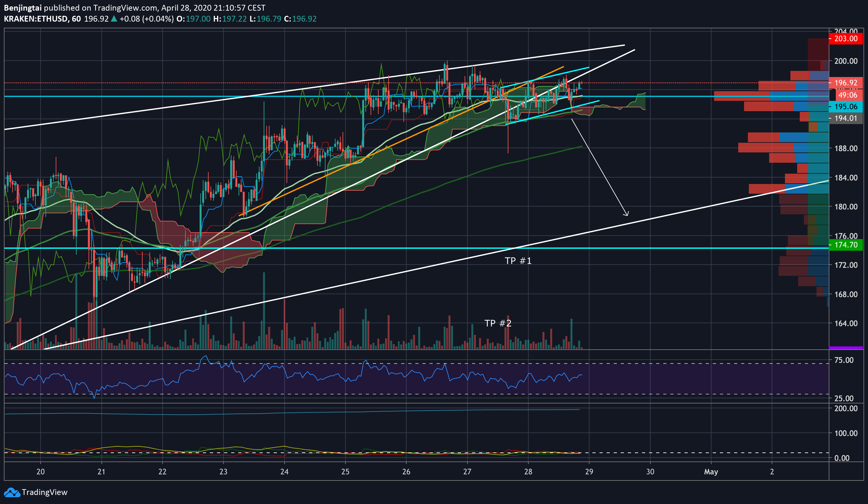Click the close value C:196.92
Screen dimensions: 868x504
click(x=300, y=19)
